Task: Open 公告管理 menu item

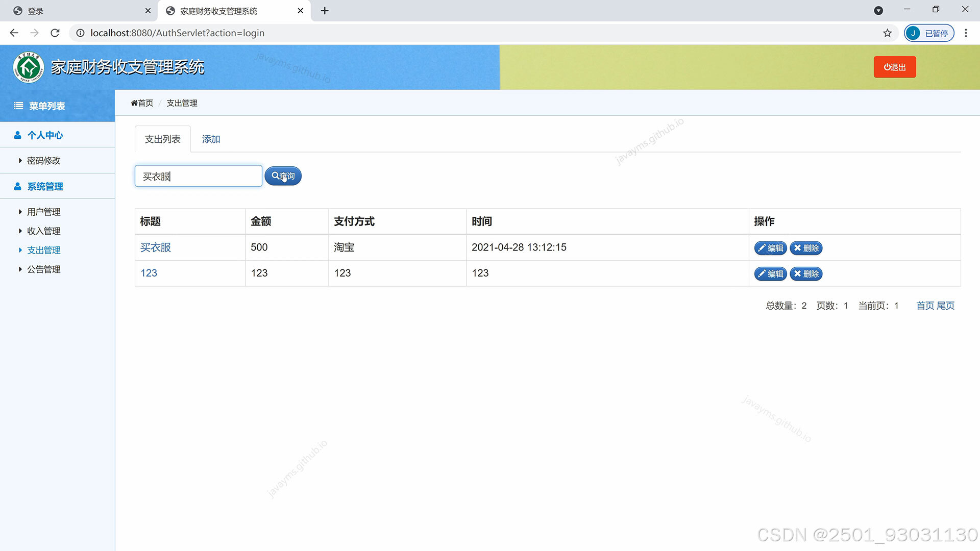Action: pyautogui.click(x=43, y=269)
